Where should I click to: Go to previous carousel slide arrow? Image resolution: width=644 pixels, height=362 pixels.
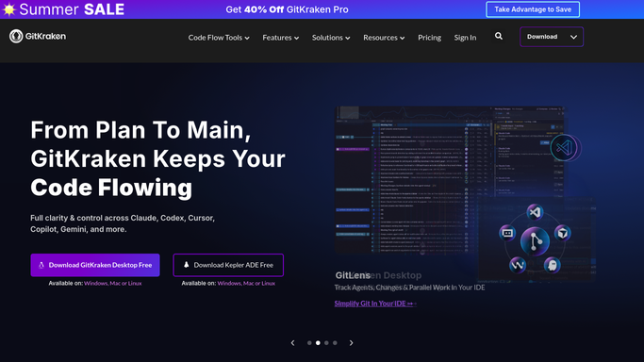coord(293,343)
